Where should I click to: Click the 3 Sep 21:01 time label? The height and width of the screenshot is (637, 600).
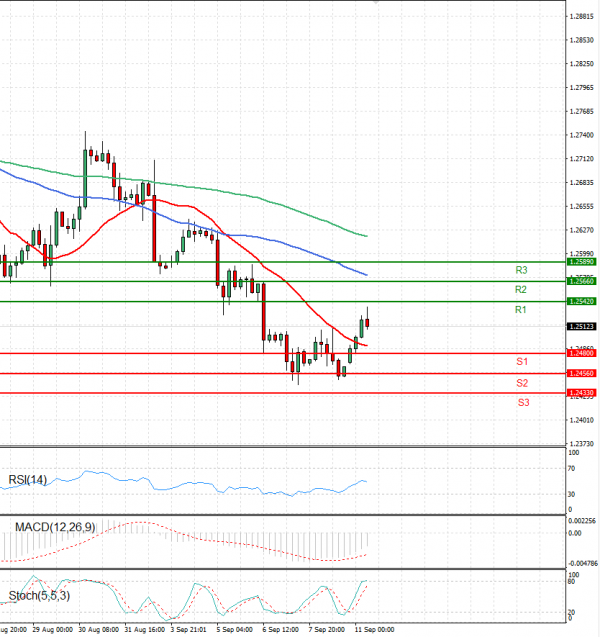point(188,630)
